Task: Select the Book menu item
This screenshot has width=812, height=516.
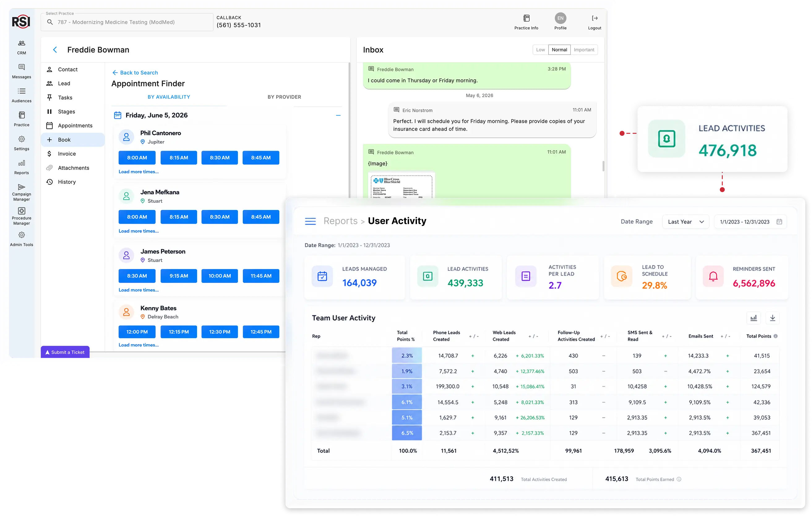Action: 73,140
